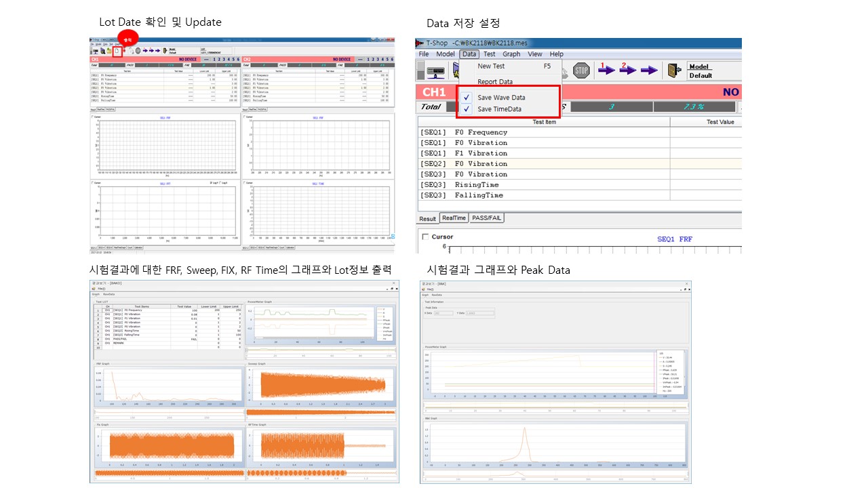Click the exit door icon in Lot Date toolbar
868x488 pixels.
tap(164, 52)
